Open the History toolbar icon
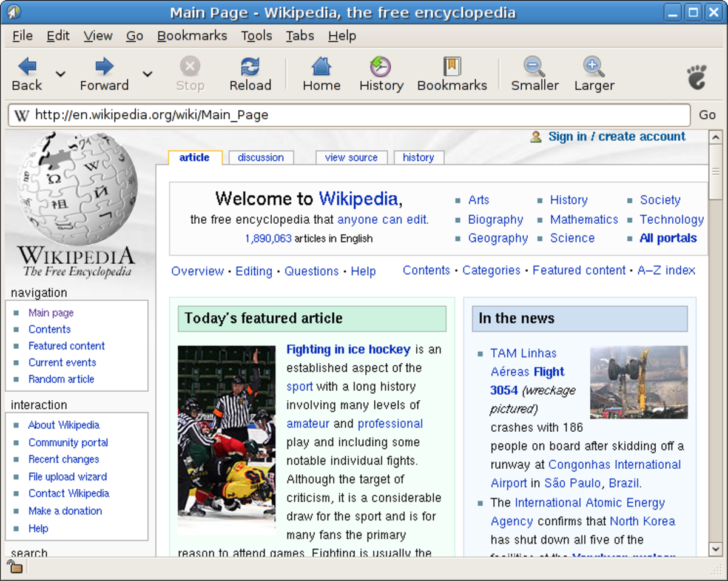Viewport: 728px width, 581px height. pos(381,65)
